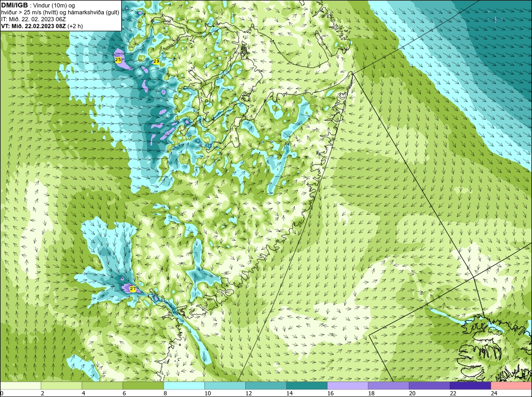532x397 pixels.
Task: Click the legend scale number 18
Action: point(371,393)
